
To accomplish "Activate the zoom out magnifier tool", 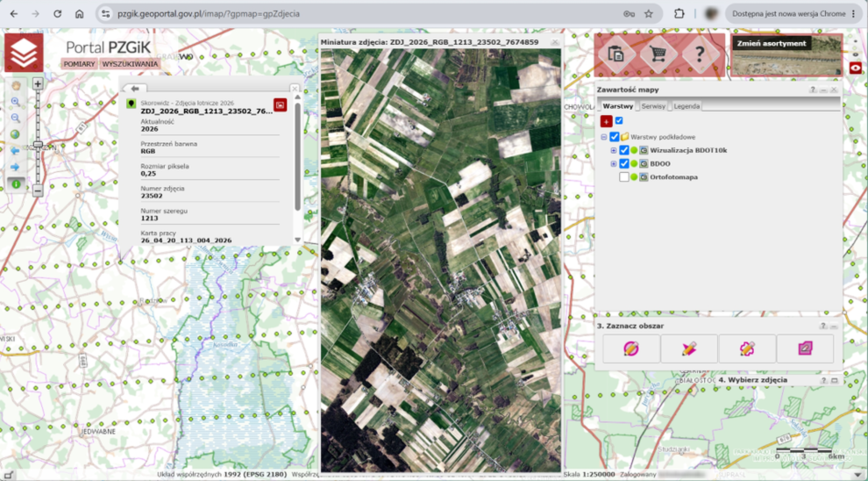I will [x=16, y=118].
